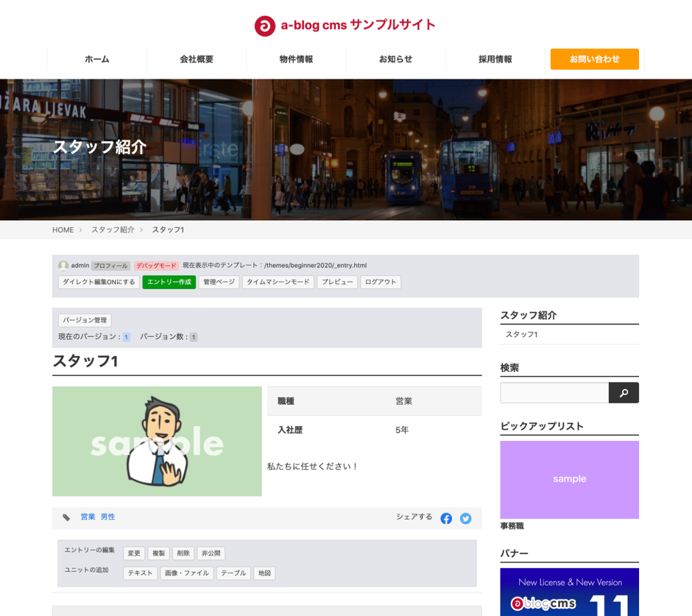The height and width of the screenshot is (616, 692).
Task: Share the entry via the Twitter icon
Action: coord(465,518)
